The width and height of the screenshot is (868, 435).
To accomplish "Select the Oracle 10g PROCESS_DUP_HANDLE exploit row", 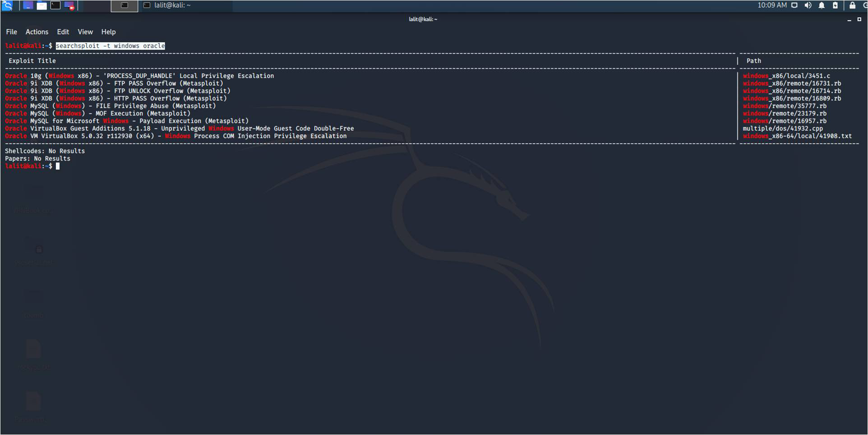I will (139, 76).
